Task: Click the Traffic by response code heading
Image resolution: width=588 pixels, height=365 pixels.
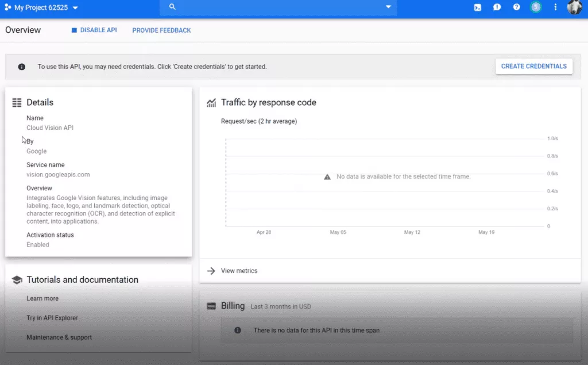Action: 269,102
